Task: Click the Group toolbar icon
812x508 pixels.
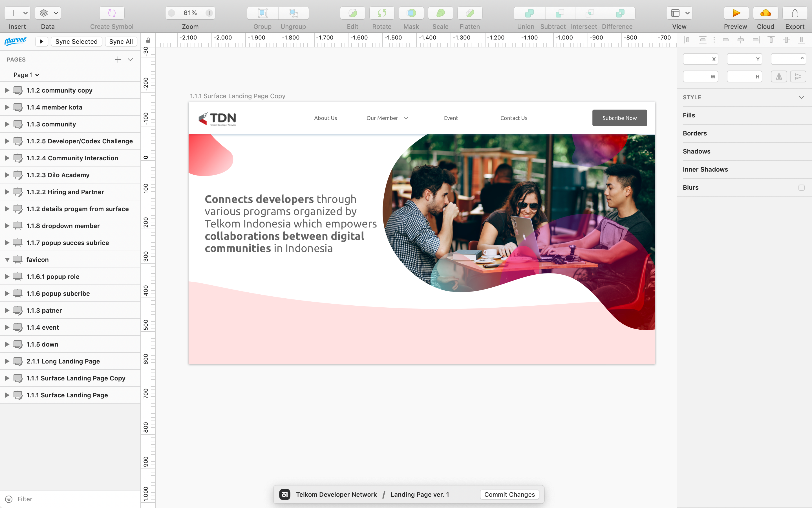Action: 262,13
